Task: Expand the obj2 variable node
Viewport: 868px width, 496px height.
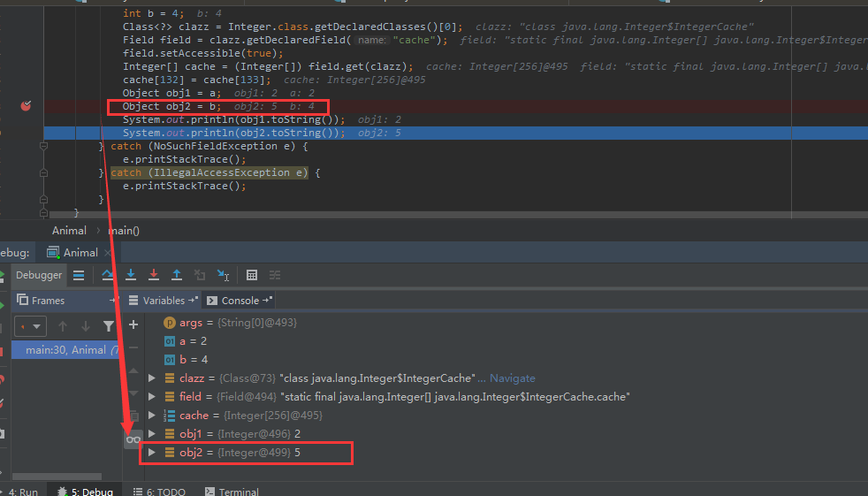Action: pyautogui.click(x=152, y=453)
